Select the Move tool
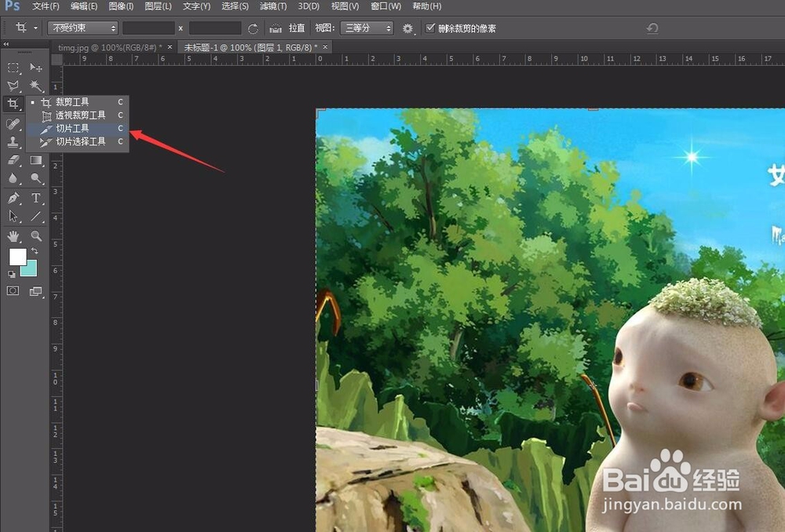This screenshot has height=532, width=785. point(37,68)
